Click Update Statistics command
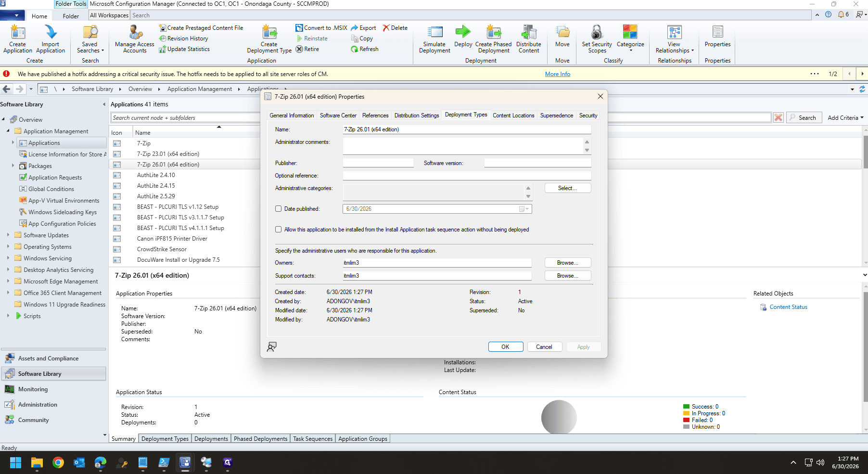This screenshot has height=474, width=868. 184,49
